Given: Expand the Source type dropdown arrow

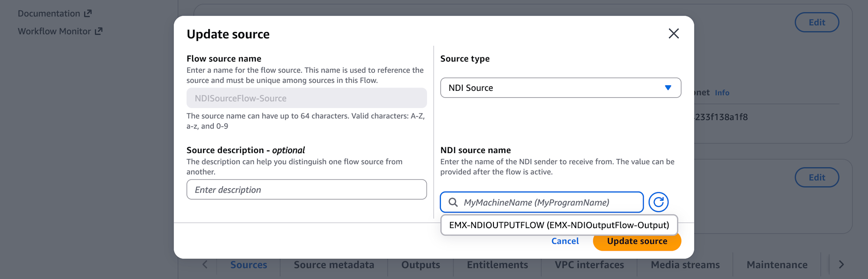Looking at the screenshot, I should pyautogui.click(x=668, y=88).
